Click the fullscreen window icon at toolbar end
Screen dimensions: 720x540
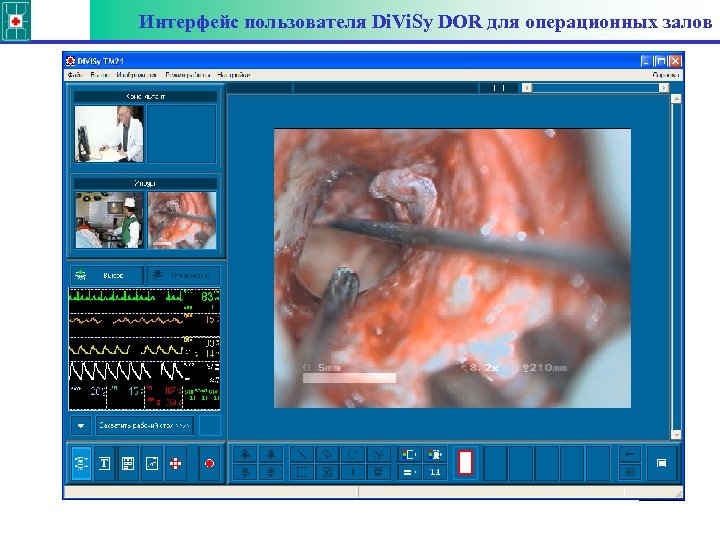[662, 463]
